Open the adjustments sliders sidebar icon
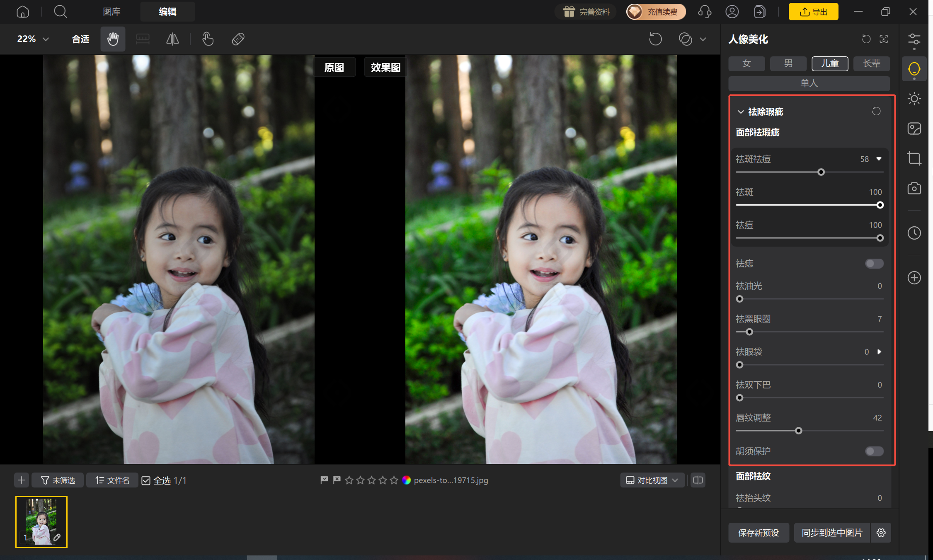 (x=914, y=39)
